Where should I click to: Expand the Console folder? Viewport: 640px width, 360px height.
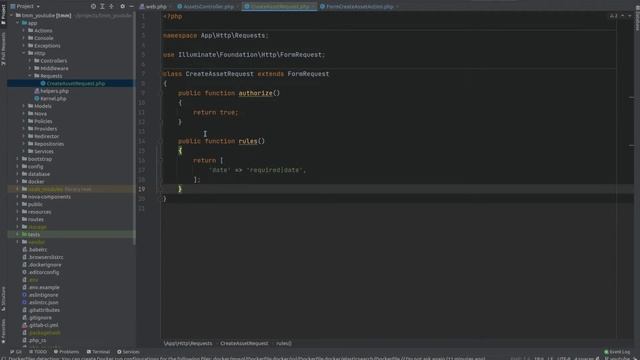point(23,38)
